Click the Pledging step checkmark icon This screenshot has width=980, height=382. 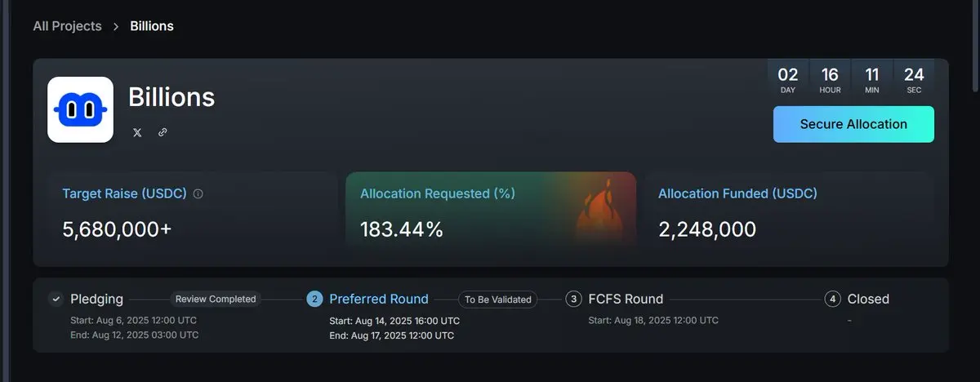tap(56, 299)
